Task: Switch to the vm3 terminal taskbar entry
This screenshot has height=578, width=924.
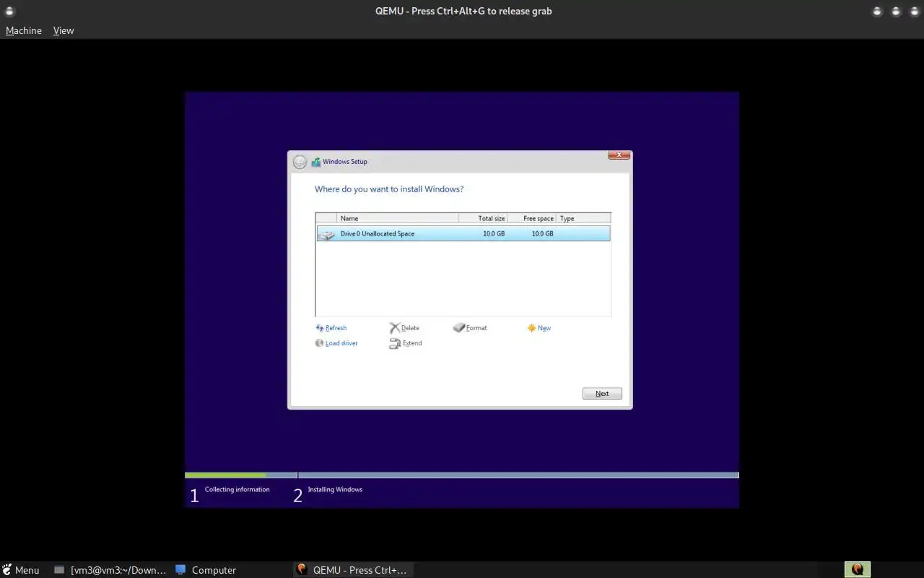Action: point(111,569)
